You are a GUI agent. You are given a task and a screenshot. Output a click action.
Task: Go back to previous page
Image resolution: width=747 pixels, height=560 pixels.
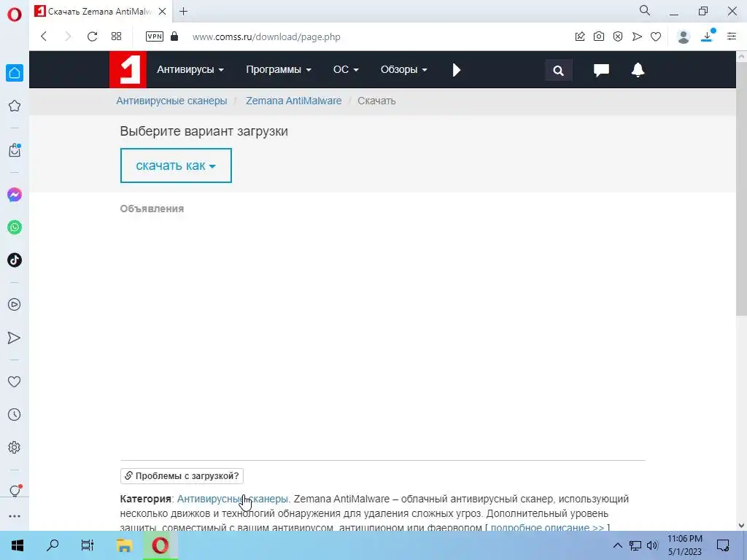pos(44,36)
